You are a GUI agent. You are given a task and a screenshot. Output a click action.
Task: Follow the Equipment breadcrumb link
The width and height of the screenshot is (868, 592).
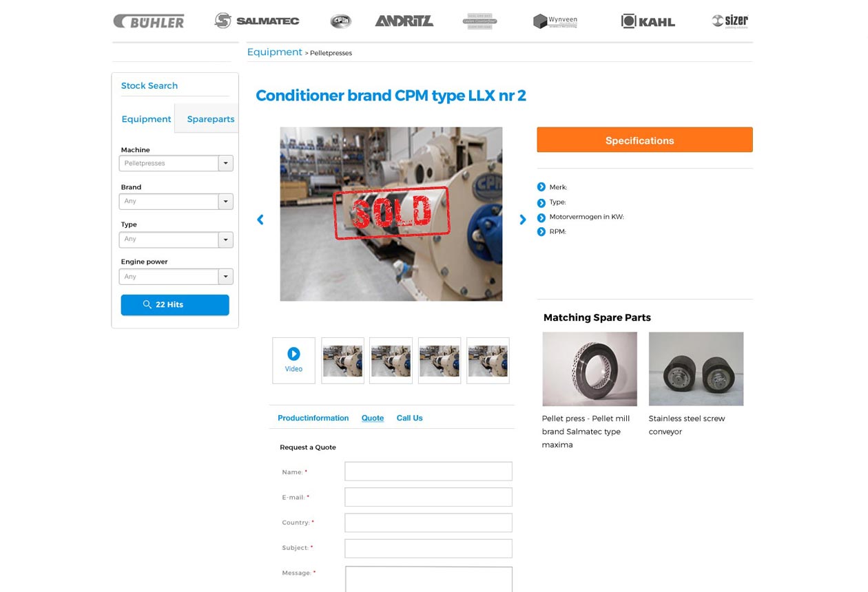coord(275,52)
